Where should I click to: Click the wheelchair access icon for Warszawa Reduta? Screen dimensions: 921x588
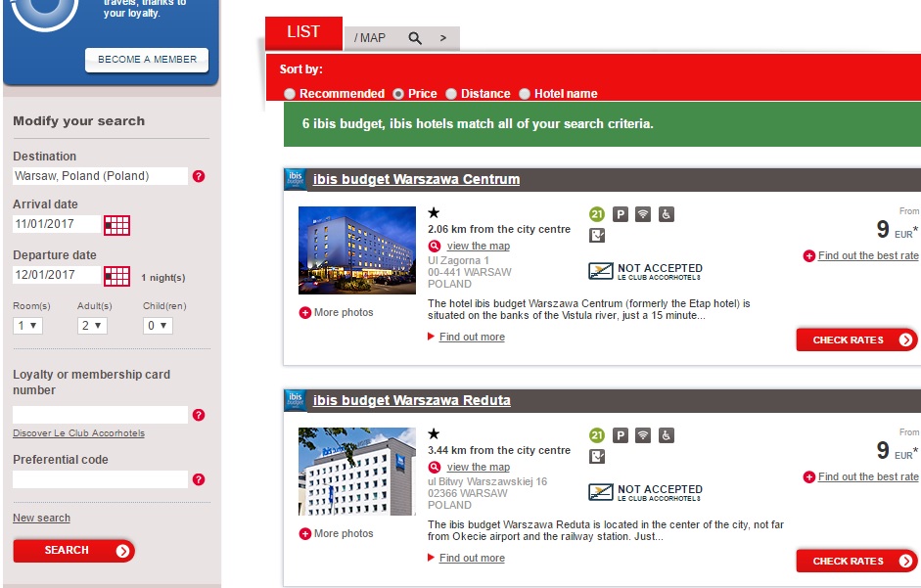(x=667, y=435)
